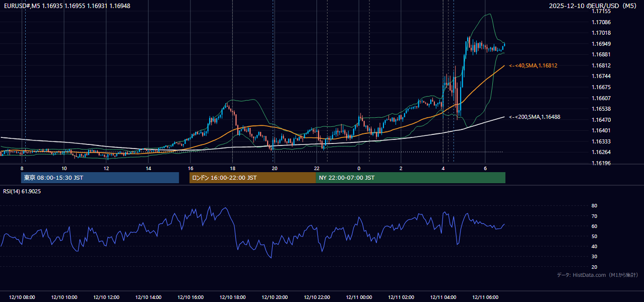Click price axis value 1.17018
644x302 pixels.
tap(601, 33)
